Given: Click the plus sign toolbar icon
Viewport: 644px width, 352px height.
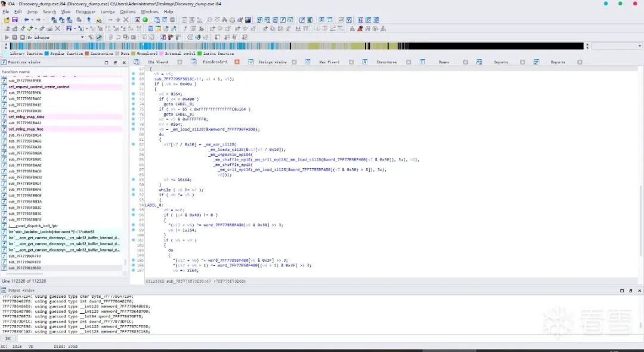Looking at the screenshot, I should (118, 20).
